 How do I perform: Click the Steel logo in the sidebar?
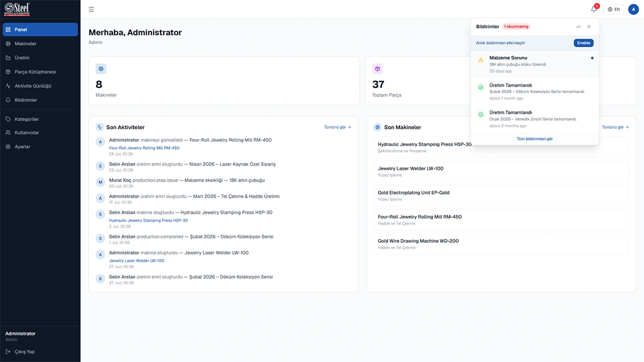tap(16, 9)
